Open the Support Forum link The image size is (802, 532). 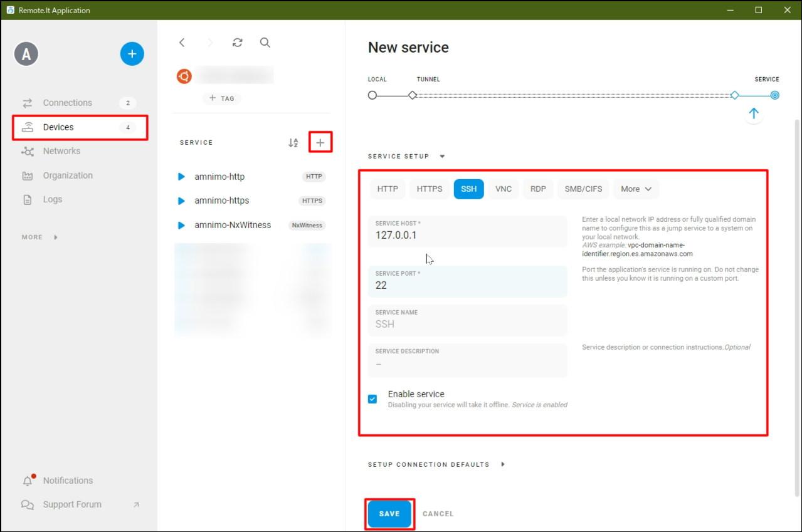[x=79, y=504]
